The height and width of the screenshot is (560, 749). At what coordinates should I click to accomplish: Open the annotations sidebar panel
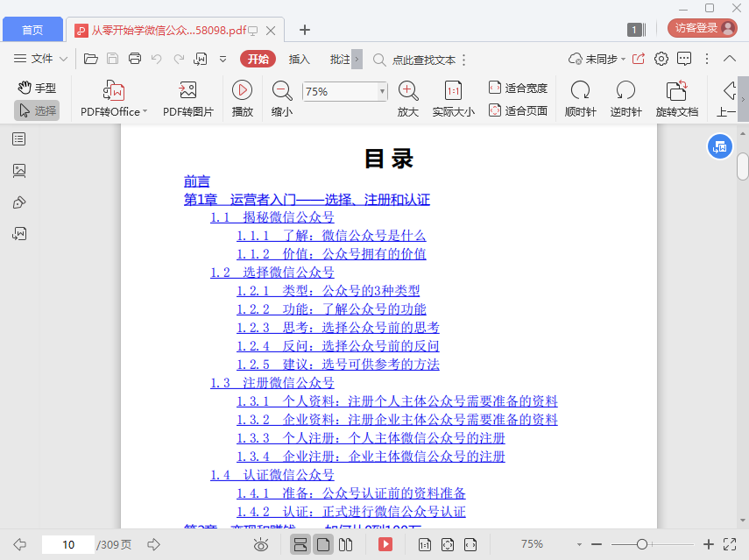(x=19, y=202)
